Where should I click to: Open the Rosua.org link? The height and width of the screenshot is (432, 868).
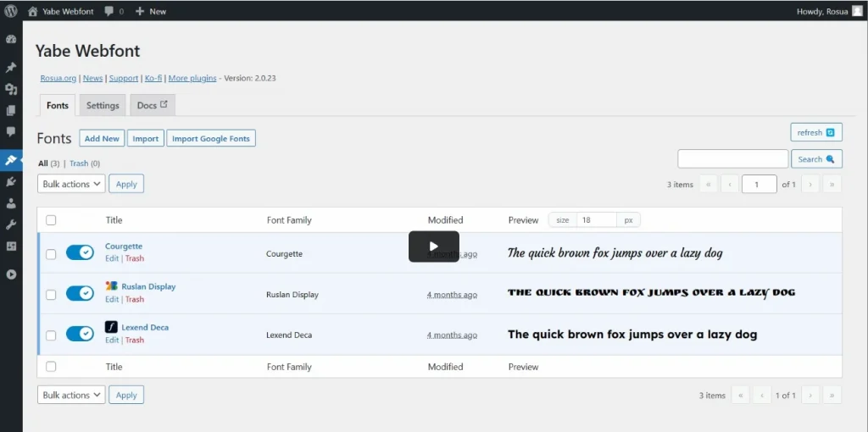58,78
